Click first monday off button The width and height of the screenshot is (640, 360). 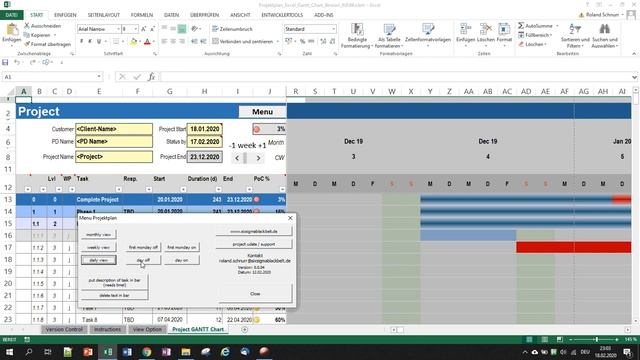143,247
